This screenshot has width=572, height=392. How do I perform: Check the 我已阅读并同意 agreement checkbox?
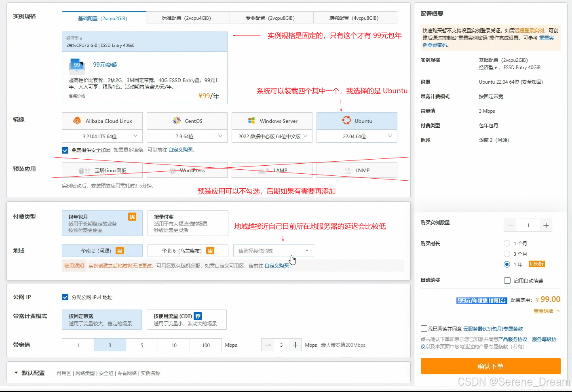click(x=424, y=329)
